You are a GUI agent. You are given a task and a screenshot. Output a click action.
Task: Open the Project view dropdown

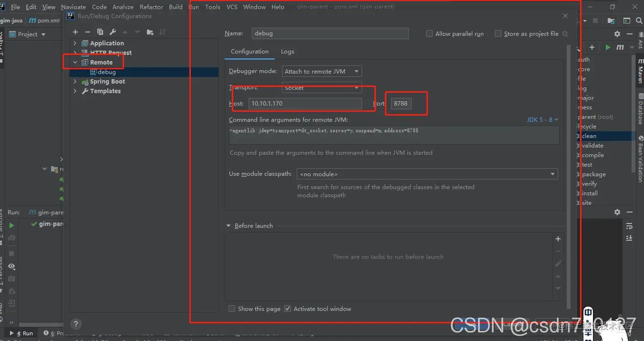tap(28, 34)
